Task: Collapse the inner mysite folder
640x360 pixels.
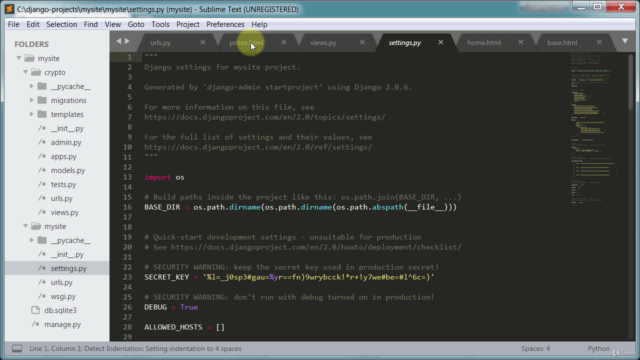Action: click(25, 226)
